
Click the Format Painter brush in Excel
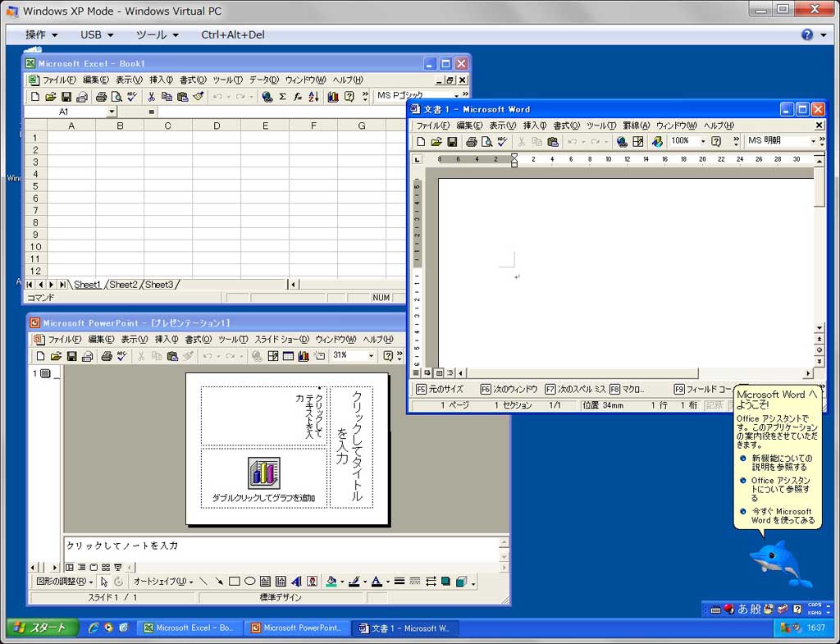point(199,97)
